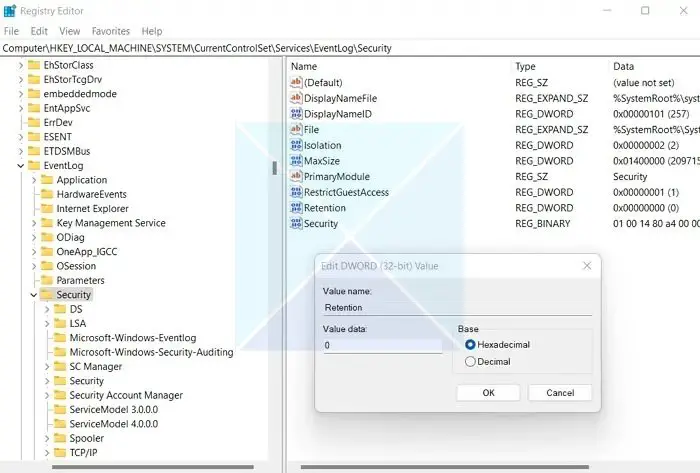Click the Registry Editor app icon in title bar

(9, 11)
